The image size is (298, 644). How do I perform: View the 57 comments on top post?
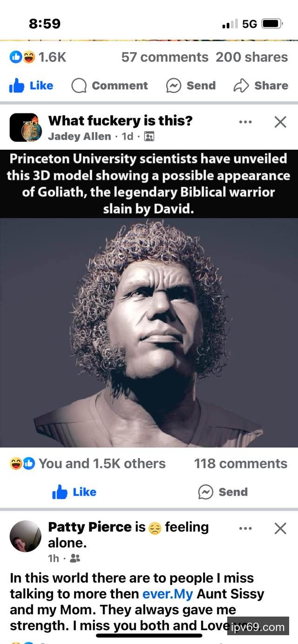[x=165, y=57]
